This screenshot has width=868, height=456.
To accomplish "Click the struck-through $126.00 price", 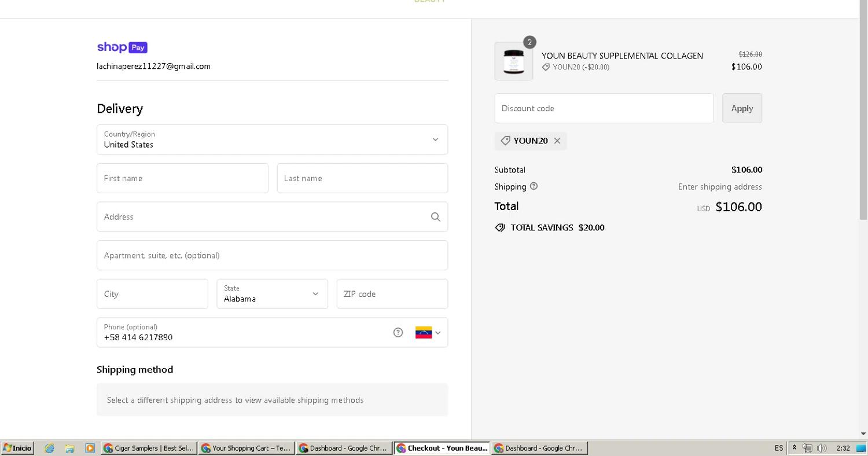I will point(750,54).
